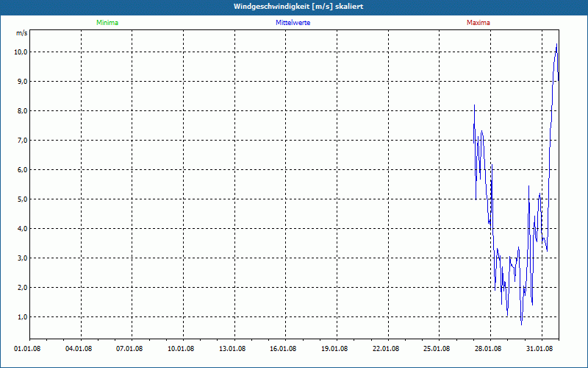This screenshot has width=588, height=368.
Task: Click the 10,0 y-axis value
Action: [21, 52]
